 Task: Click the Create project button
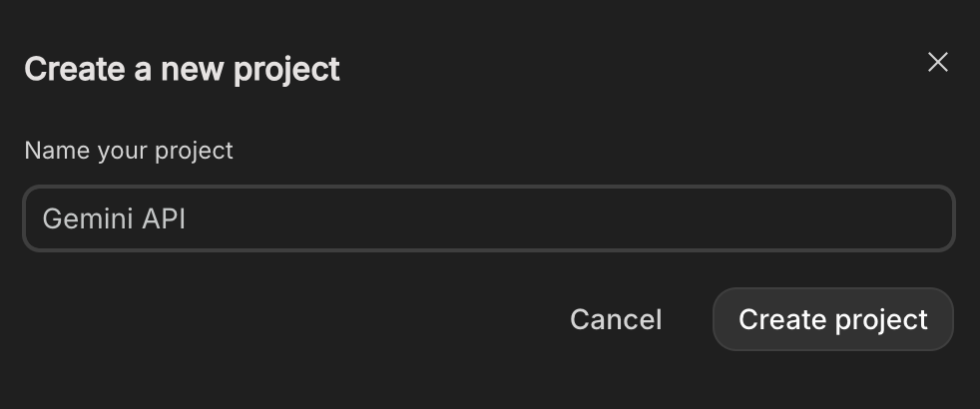(832, 319)
